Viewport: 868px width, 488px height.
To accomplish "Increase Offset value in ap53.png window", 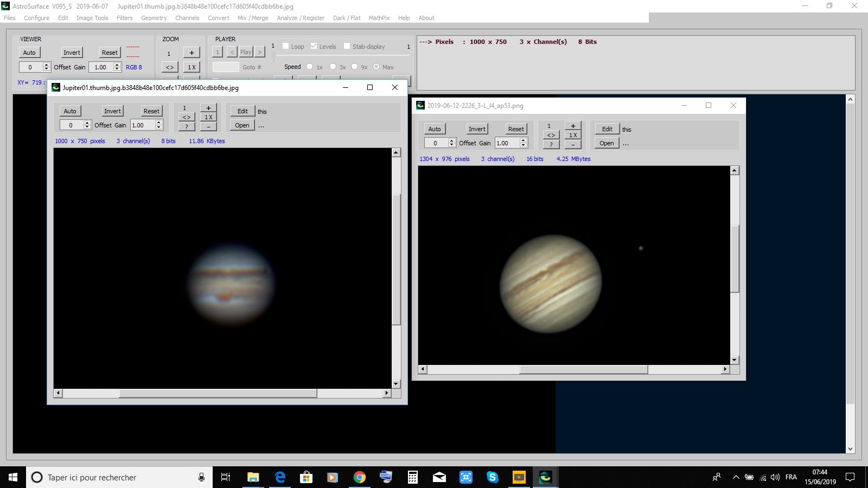I will click(452, 140).
